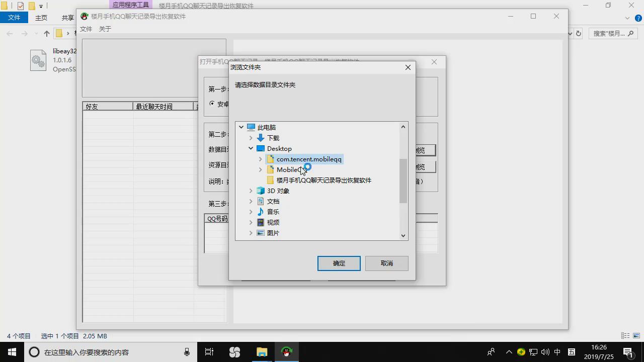Select libeay32 file icon in Explorer
Image resolution: width=644 pixels, height=362 pixels.
pyautogui.click(x=38, y=60)
